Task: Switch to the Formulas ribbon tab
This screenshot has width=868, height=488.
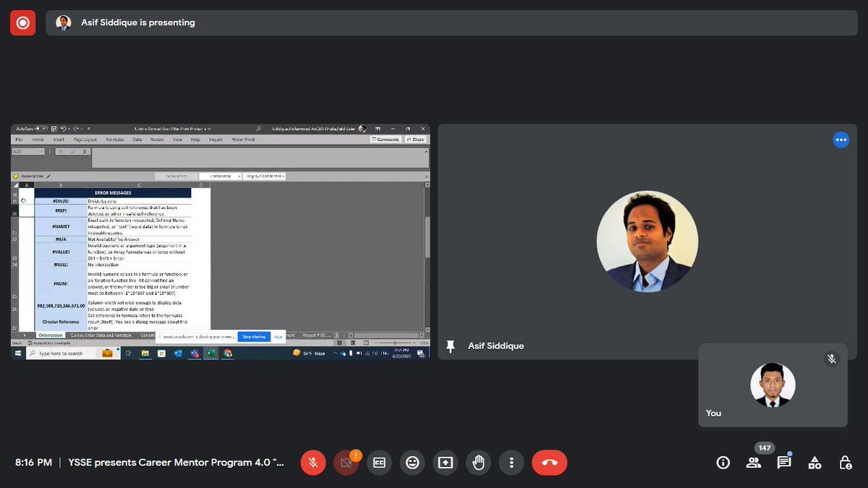Action: coord(115,139)
